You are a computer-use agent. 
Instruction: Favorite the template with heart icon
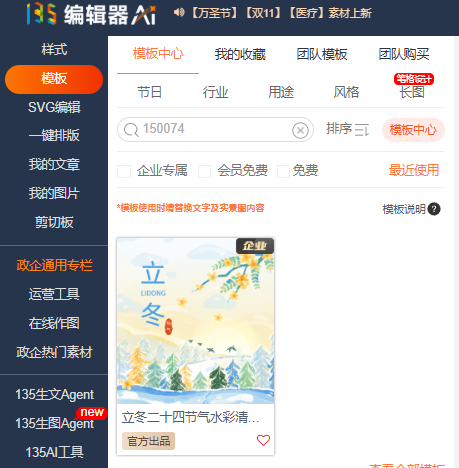tap(263, 440)
